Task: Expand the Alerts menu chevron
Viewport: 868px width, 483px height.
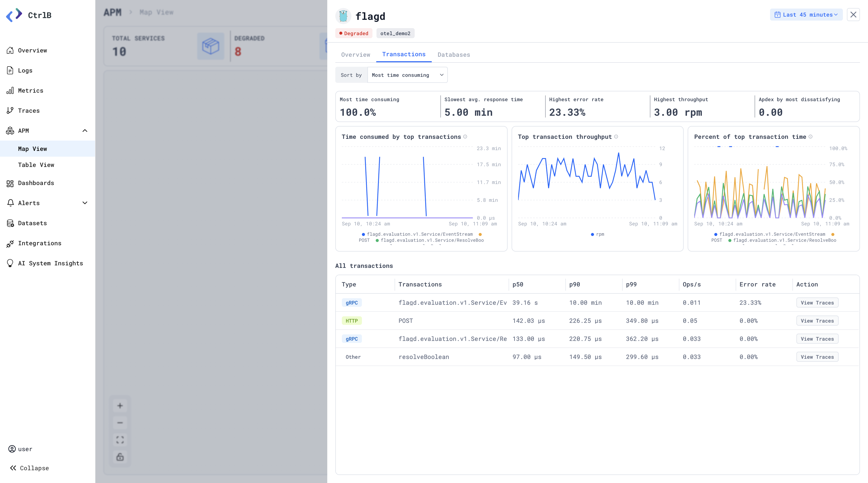Action: tap(85, 203)
